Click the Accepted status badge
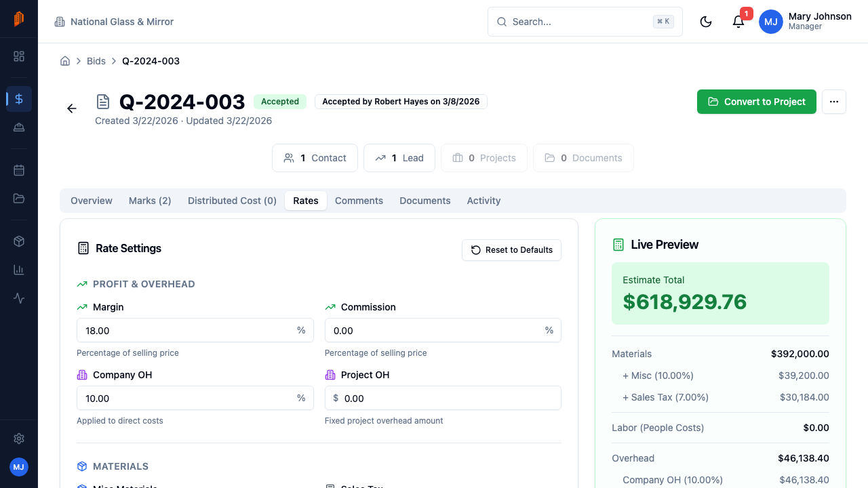868x488 pixels. pos(280,102)
